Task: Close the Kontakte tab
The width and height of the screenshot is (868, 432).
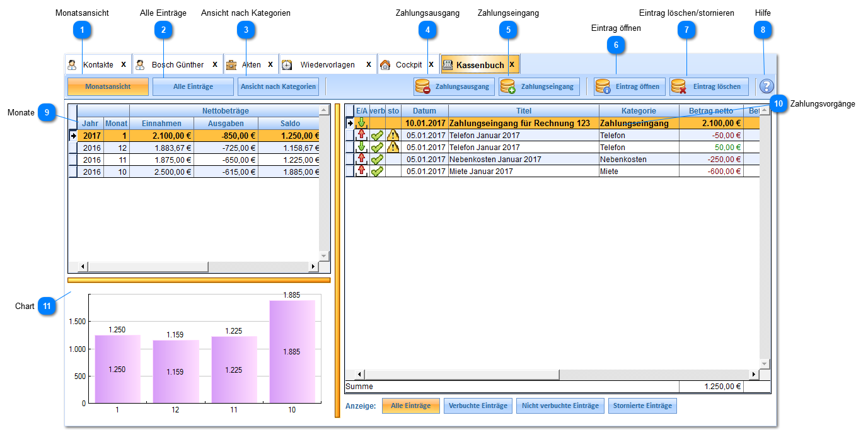Action: pyautogui.click(x=124, y=64)
